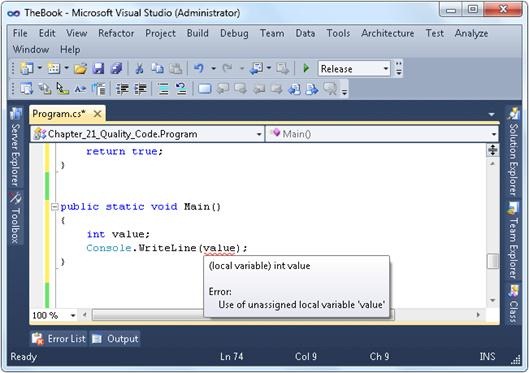This screenshot has width=529, height=373.
Task: Close the Program.cs tab
Action: click(x=98, y=114)
